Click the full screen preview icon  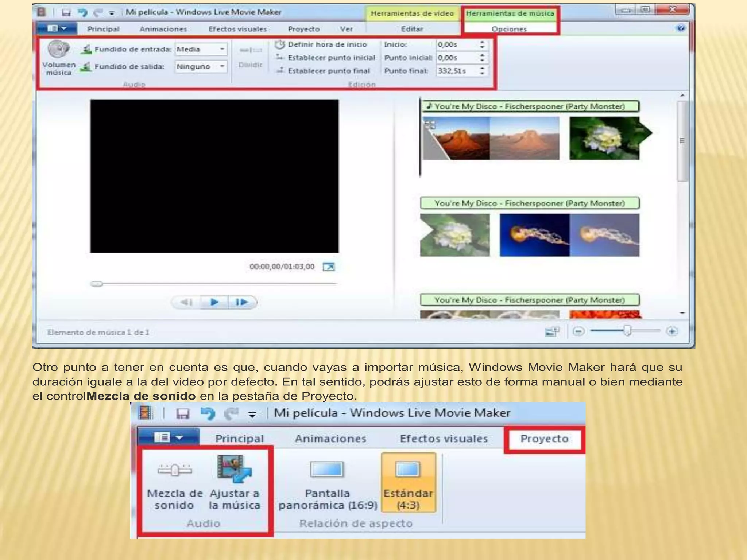click(x=329, y=267)
